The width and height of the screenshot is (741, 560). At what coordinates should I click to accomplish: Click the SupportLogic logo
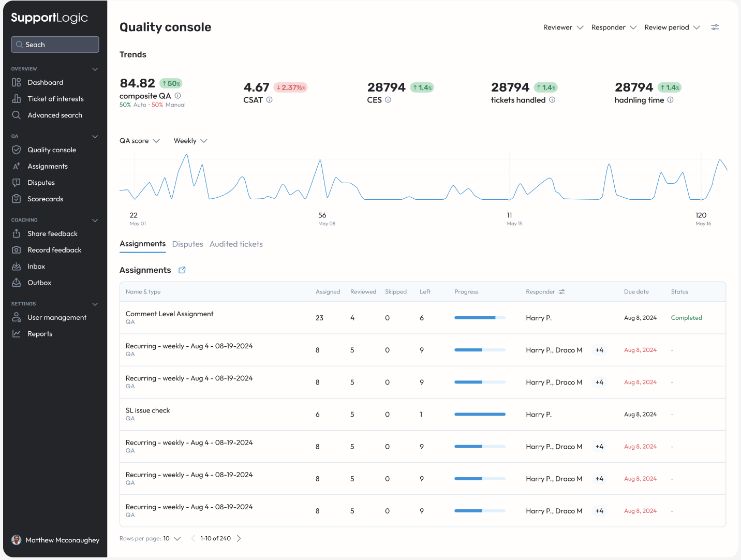tap(50, 18)
